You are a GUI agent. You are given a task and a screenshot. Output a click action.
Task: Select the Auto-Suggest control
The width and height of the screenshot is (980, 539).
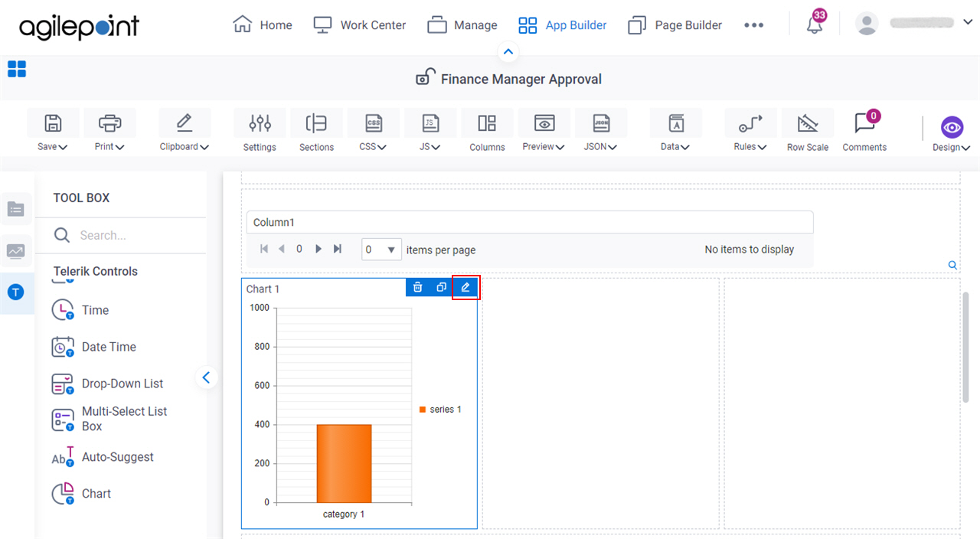pyautogui.click(x=103, y=457)
